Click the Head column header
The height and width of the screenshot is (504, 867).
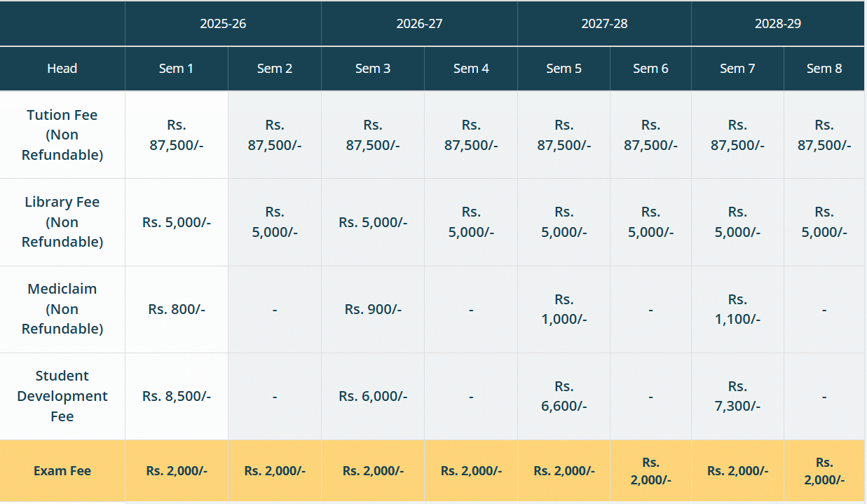pyautogui.click(x=62, y=69)
